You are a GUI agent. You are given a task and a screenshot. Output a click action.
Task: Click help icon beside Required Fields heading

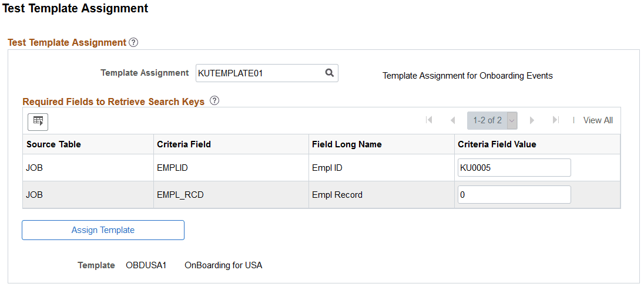tap(214, 100)
